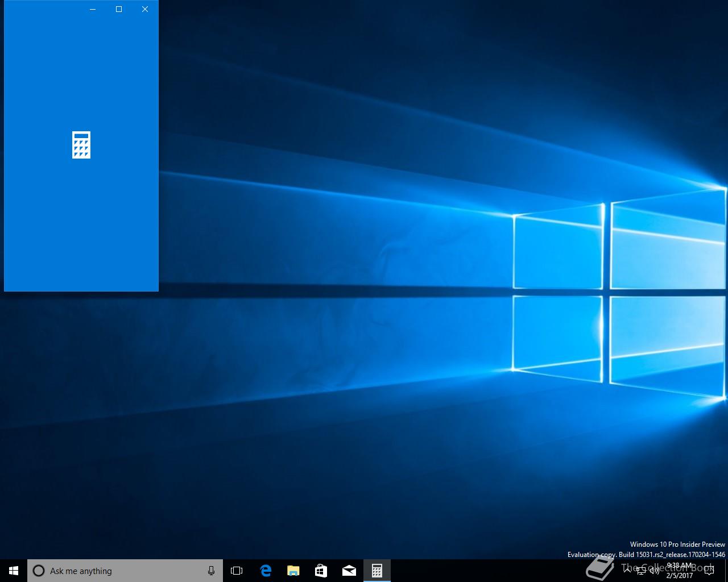Maximize the Calculator window

119,9
